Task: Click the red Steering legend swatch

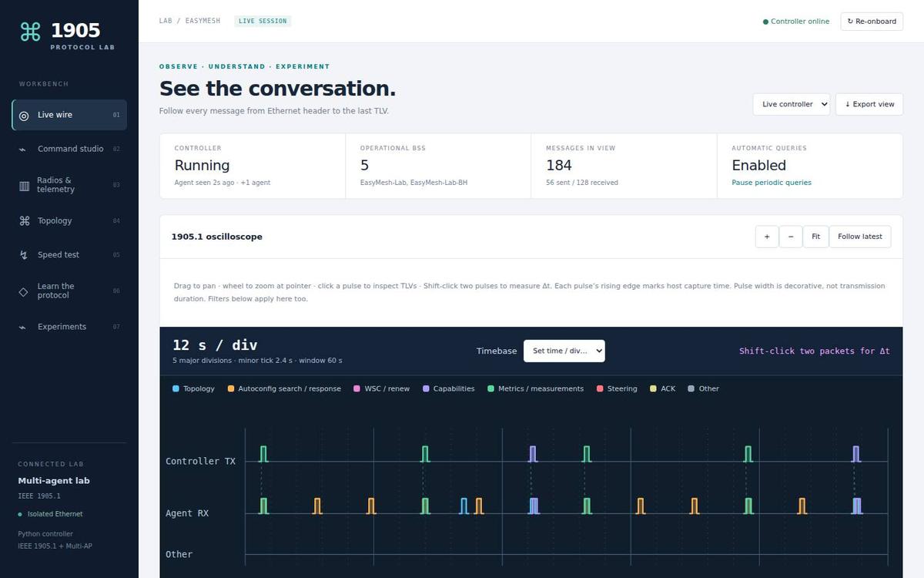Action: coord(600,389)
